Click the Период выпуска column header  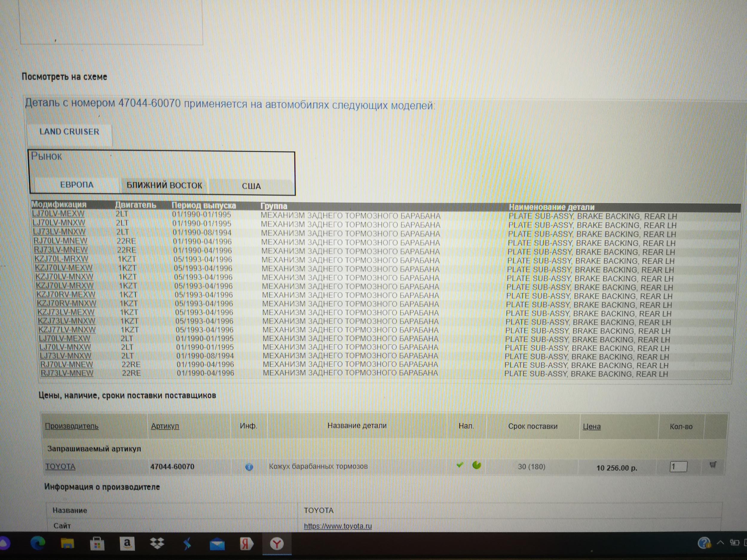(204, 205)
